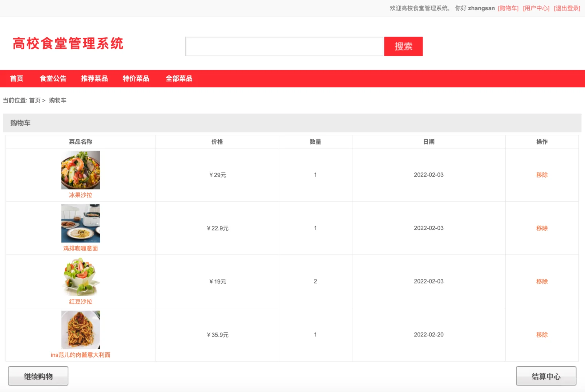The height and width of the screenshot is (392, 585).
Task: Open the 购物车 link in top bar
Action: tap(508, 8)
